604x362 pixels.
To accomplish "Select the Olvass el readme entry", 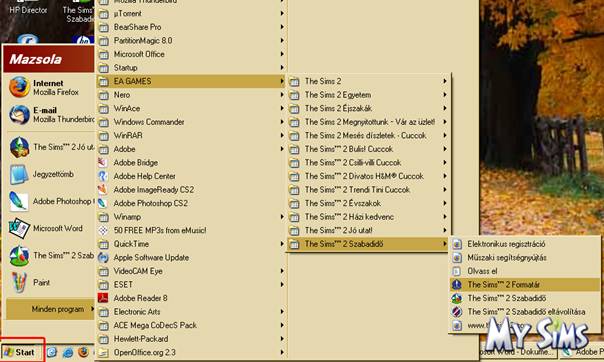I will click(x=524, y=271).
